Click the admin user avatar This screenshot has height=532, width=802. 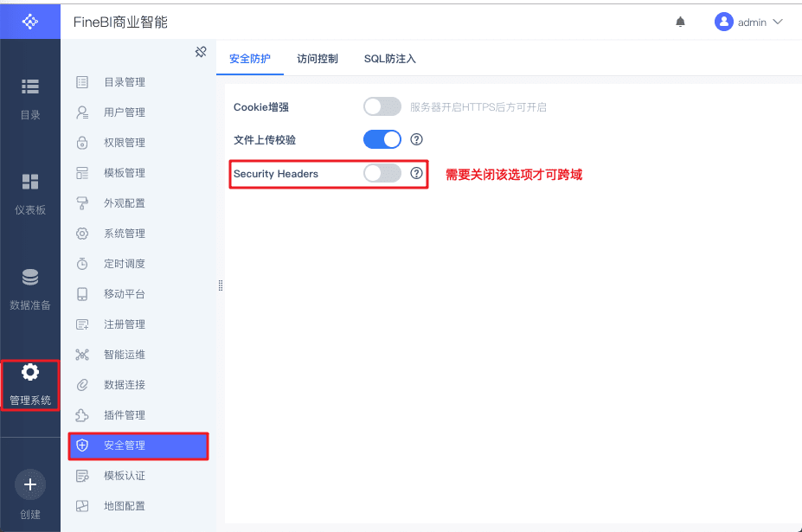pos(724,22)
